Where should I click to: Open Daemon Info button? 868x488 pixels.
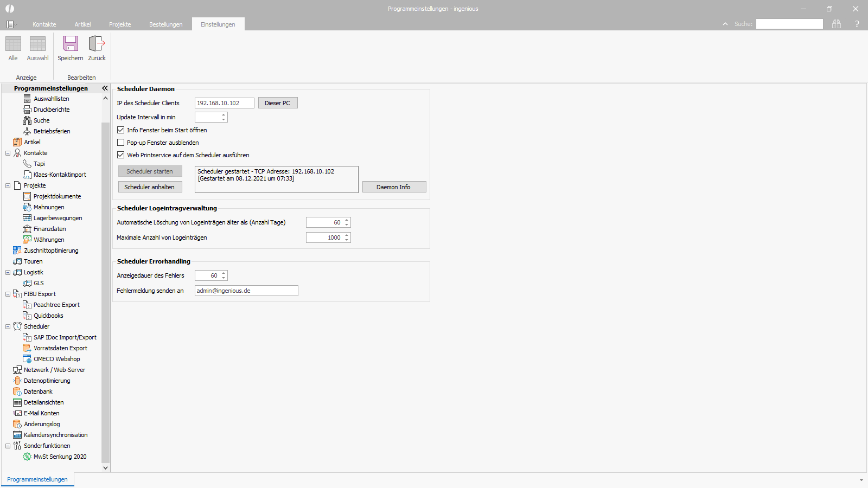(x=394, y=187)
